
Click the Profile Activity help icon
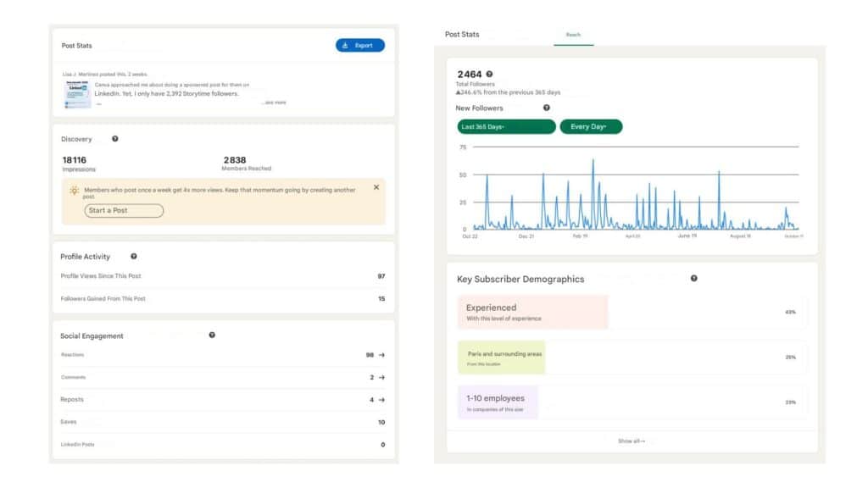point(134,257)
